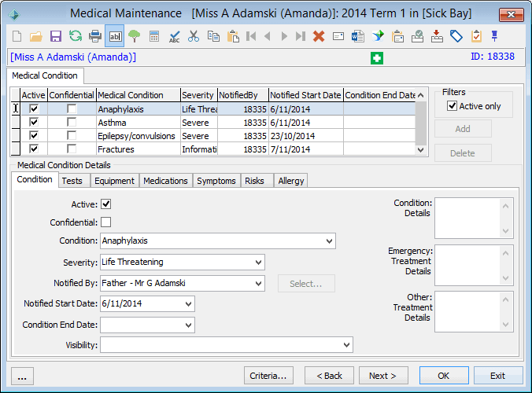
Task: Uncheck Active for the Asthma row
Action: (x=34, y=122)
